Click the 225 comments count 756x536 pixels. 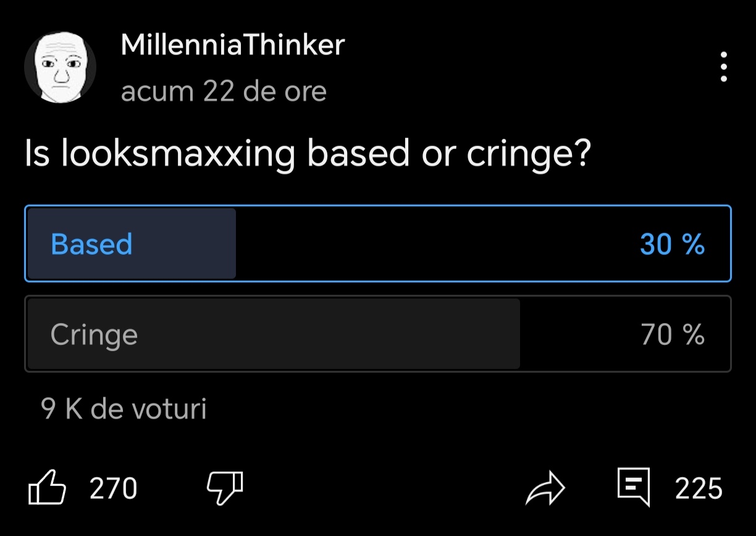699,488
